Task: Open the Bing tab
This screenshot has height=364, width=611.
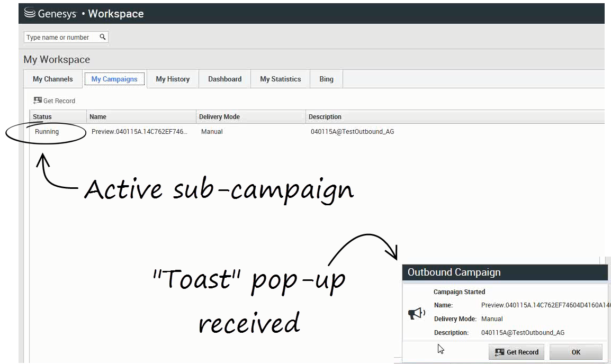Action: 326,79
